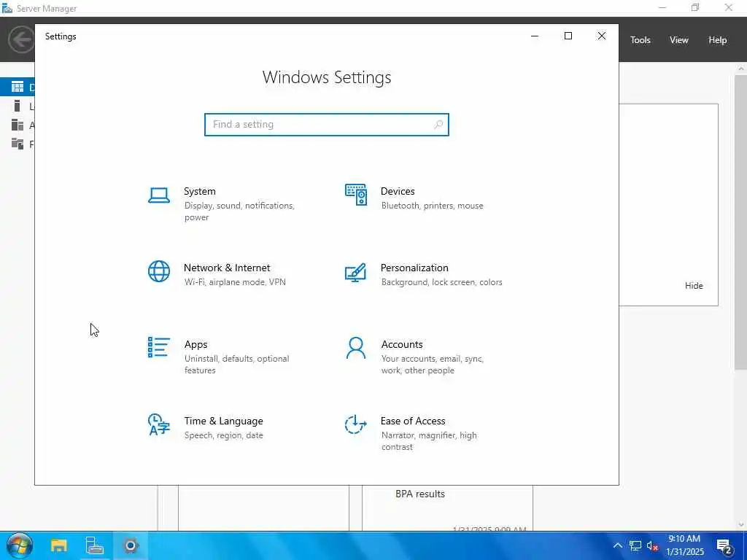Open the Start menu orb

tap(20, 545)
